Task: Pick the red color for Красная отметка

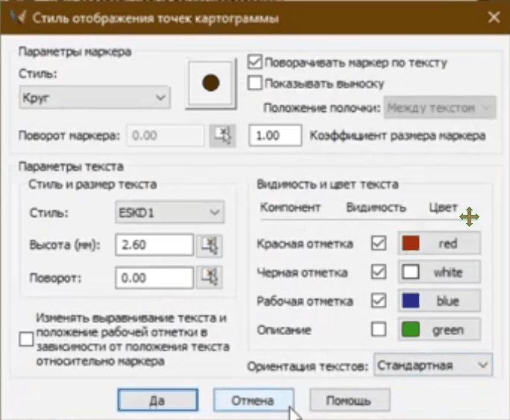Action: 439,244
